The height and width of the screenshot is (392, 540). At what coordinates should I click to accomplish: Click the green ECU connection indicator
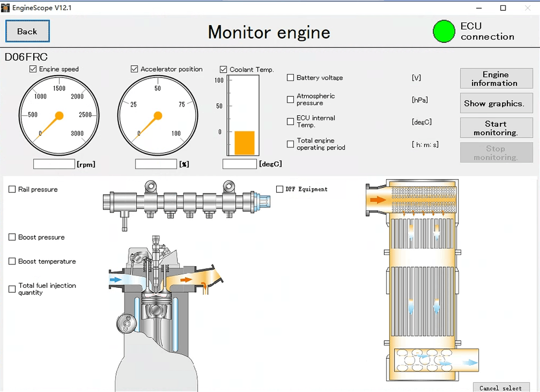[x=444, y=31]
